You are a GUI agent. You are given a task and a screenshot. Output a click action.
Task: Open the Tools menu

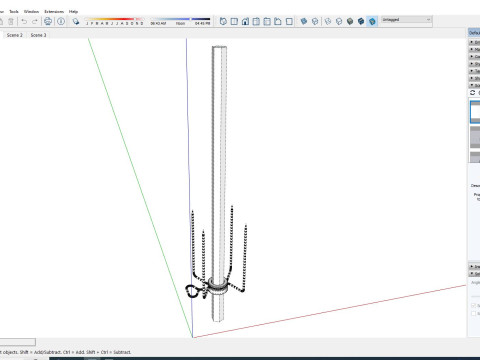[x=14, y=12]
